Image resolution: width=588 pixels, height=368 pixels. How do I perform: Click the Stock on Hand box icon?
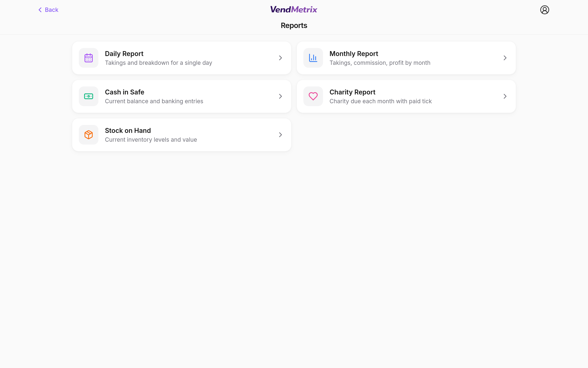tap(88, 135)
